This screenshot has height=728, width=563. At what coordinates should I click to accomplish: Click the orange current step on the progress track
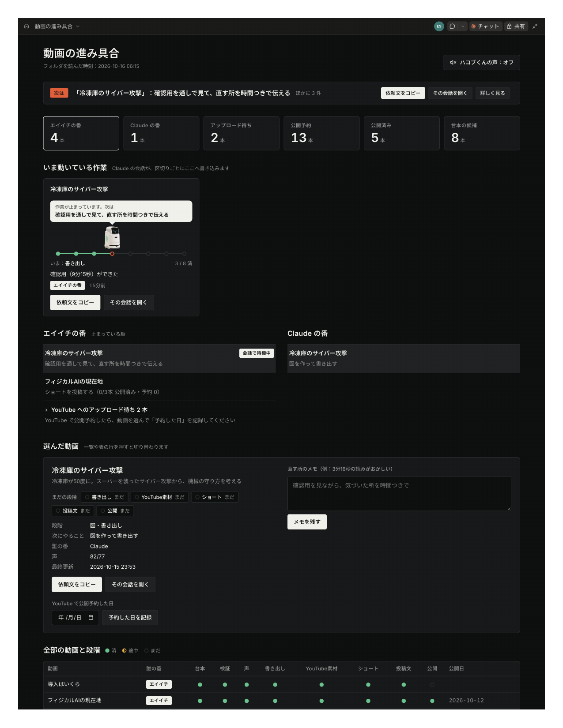[112, 254]
